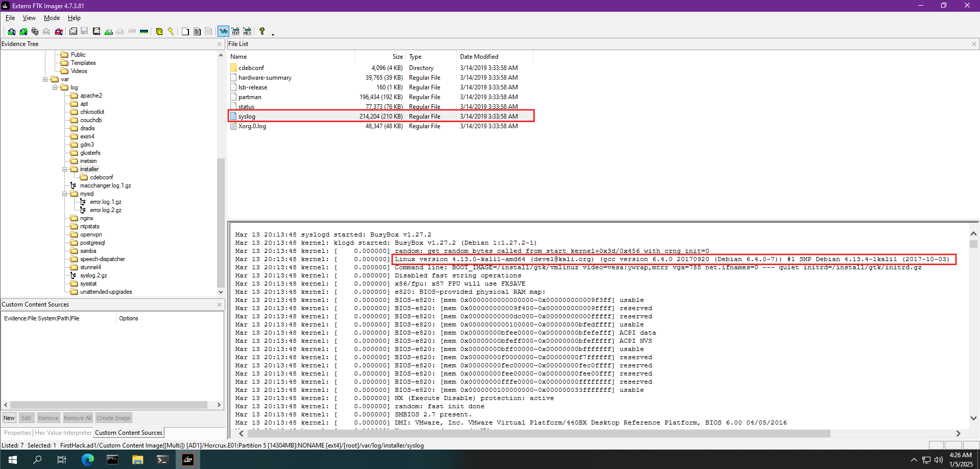Click the Add Evidence Item toolbar icon
Screen dimensions: 980x469
(x=11, y=32)
